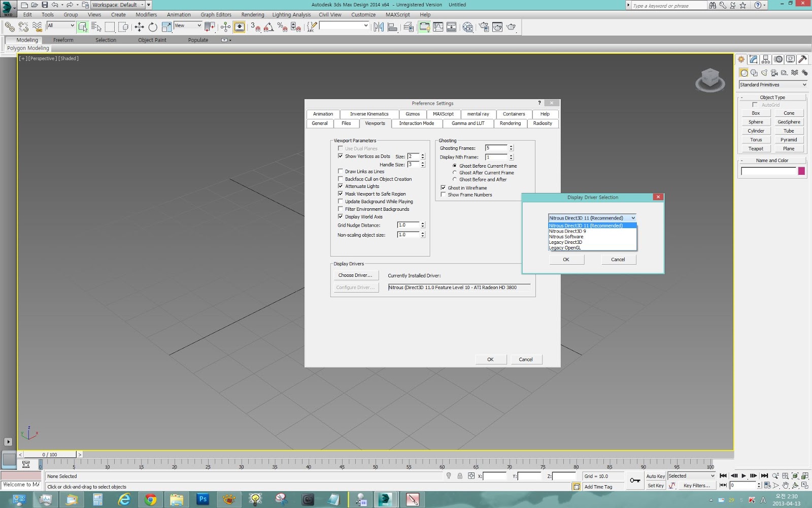
Task: Select Ghost After Current Frame radio
Action: click(x=455, y=173)
